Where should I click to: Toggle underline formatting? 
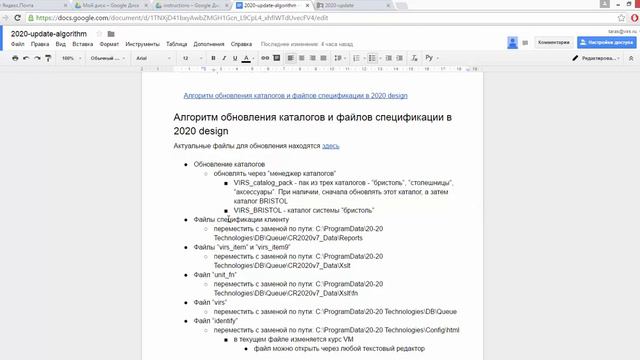235,58
